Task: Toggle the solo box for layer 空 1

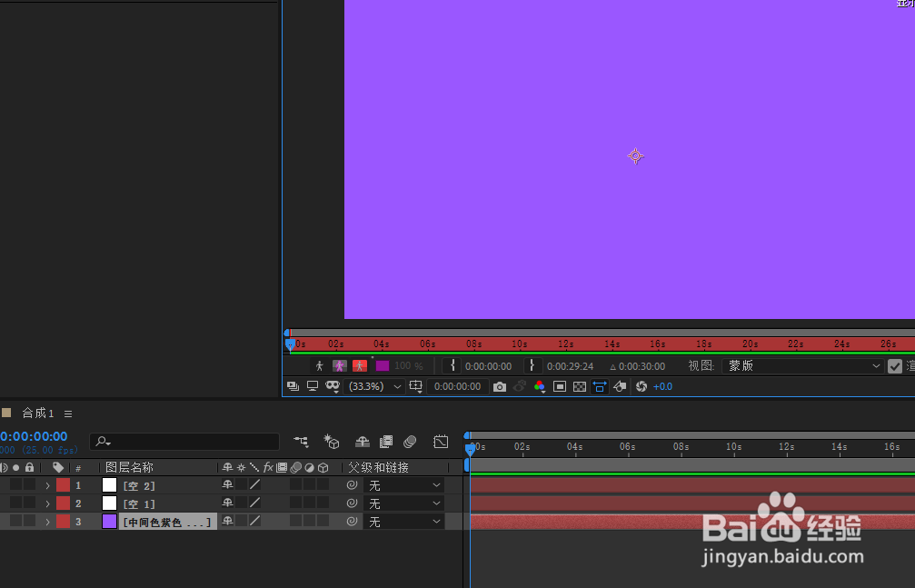Action: click(x=15, y=503)
